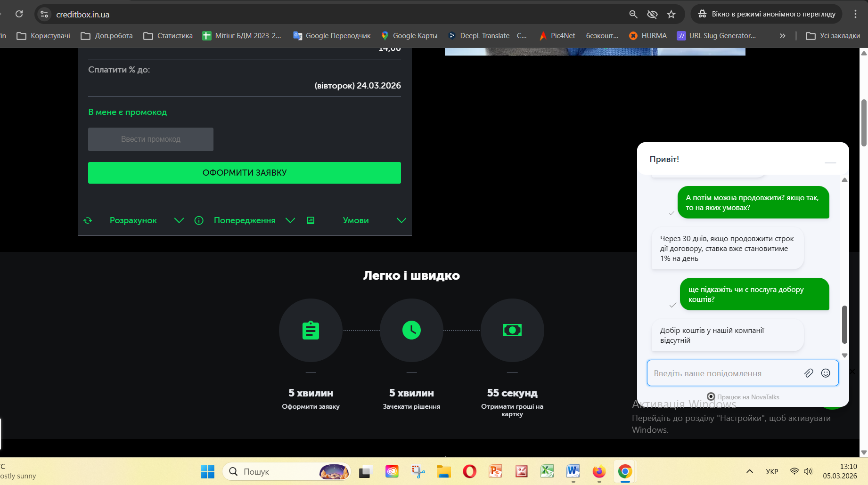Open Excel from the taskbar
This screenshot has width=868, height=485.
548,471
